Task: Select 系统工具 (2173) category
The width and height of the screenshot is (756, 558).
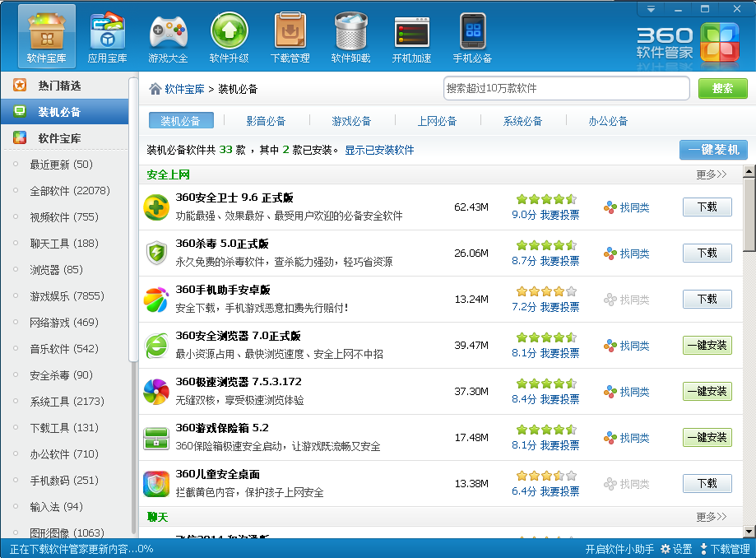Action: [67, 402]
